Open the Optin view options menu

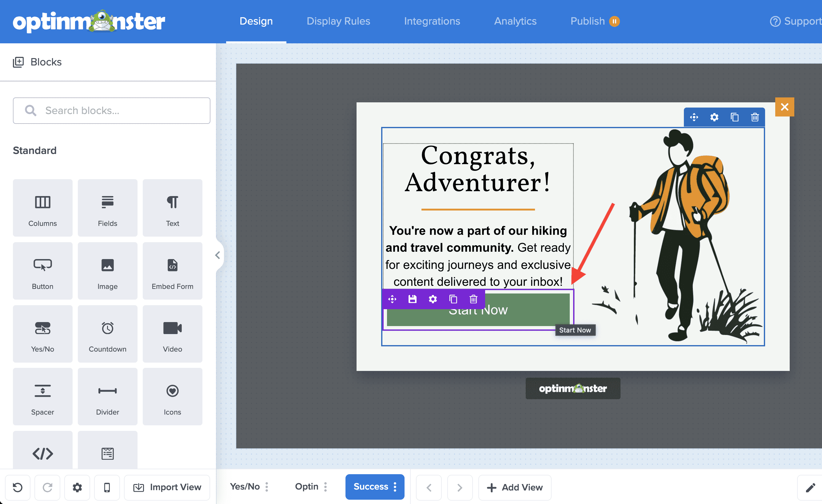(x=325, y=487)
